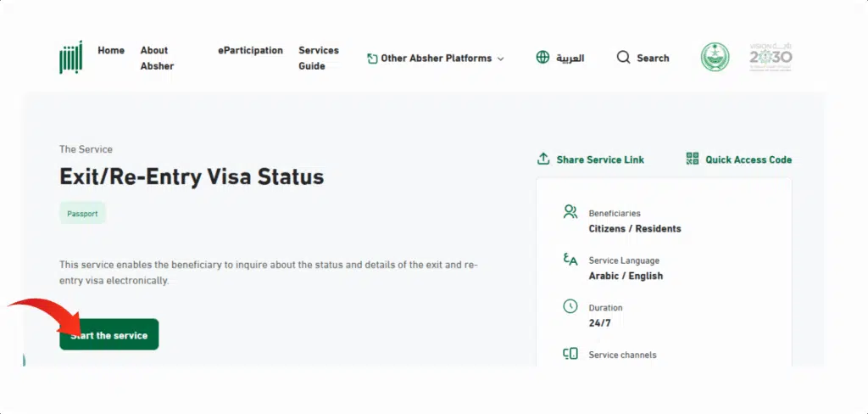Image resolution: width=868 pixels, height=414 pixels.
Task: Click the share upload icon
Action: 543,159
